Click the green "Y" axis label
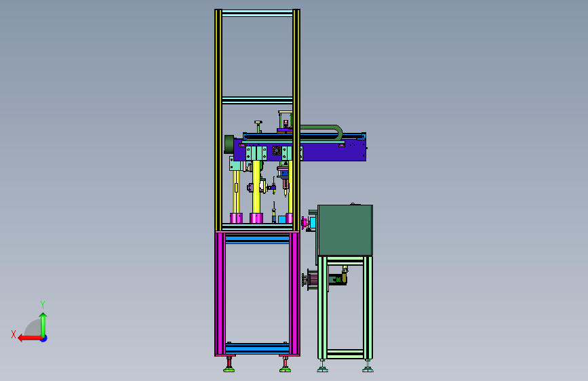Screen dimensions: 588x381 click(x=43, y=304)
